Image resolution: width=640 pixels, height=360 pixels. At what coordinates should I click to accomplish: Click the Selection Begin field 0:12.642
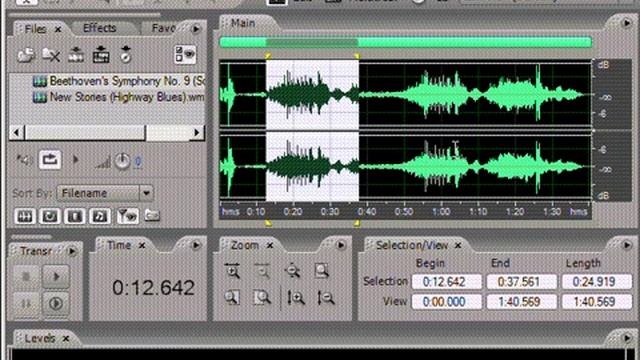click(447, 282)
